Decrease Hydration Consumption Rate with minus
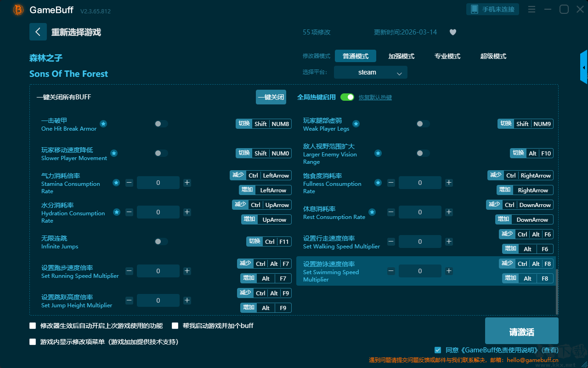588x368 pixels. pyautogui.click(x=129, y=212)
